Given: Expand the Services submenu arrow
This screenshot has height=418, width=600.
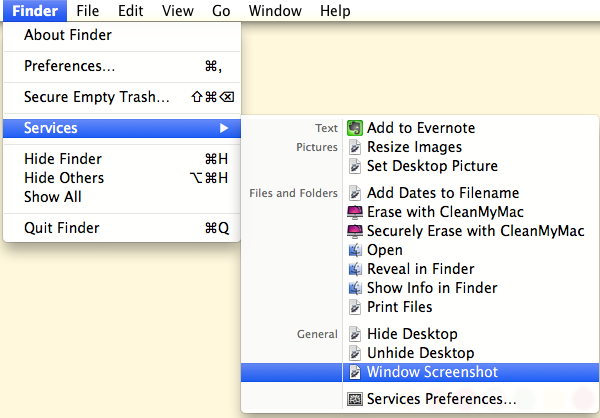Looking at the screenshot, I should click(224, 128).
